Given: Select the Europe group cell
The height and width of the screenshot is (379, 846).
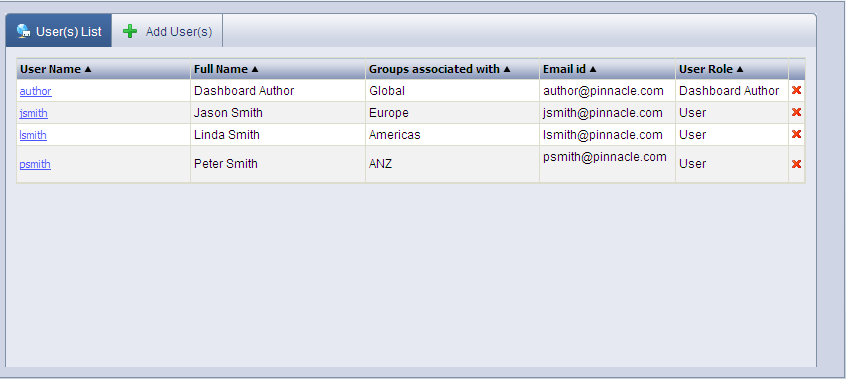Looking at the screenshot, I should tap(452, 113).
